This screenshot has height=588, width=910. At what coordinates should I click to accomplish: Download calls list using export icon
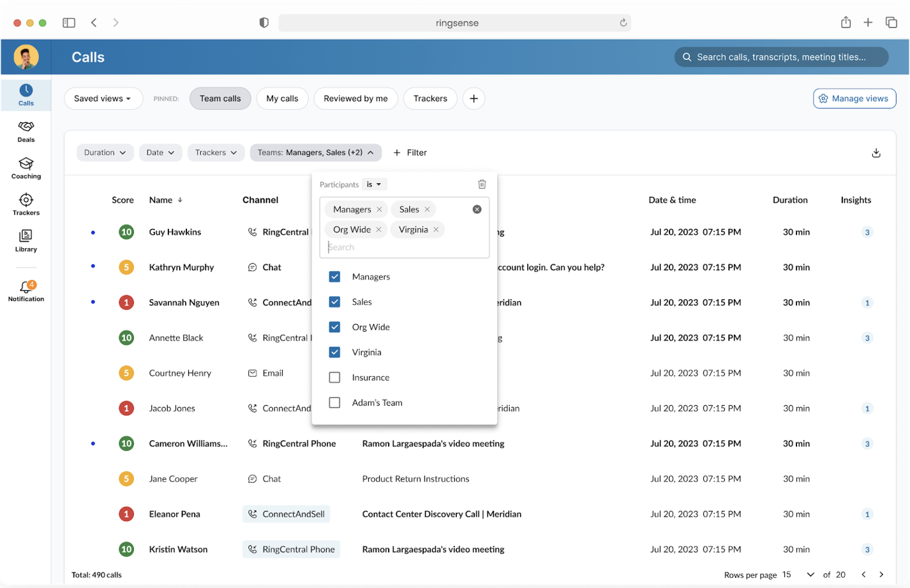click(x=876, y=153)
